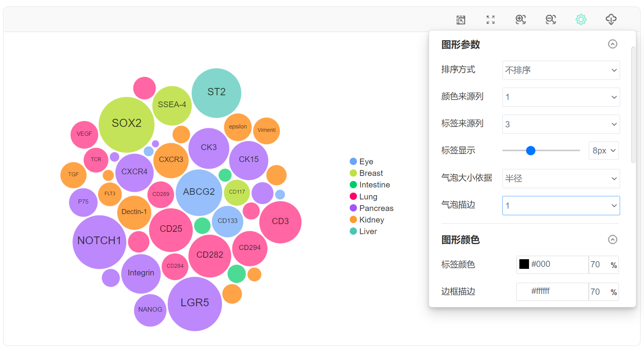Click the black 标签颜色 swatch

(524, 264)
